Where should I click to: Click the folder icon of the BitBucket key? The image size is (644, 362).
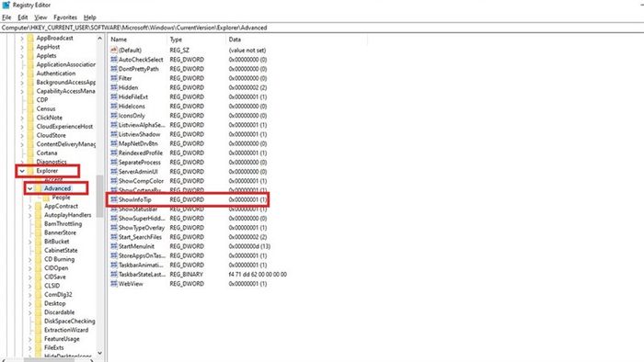point(39,242)
